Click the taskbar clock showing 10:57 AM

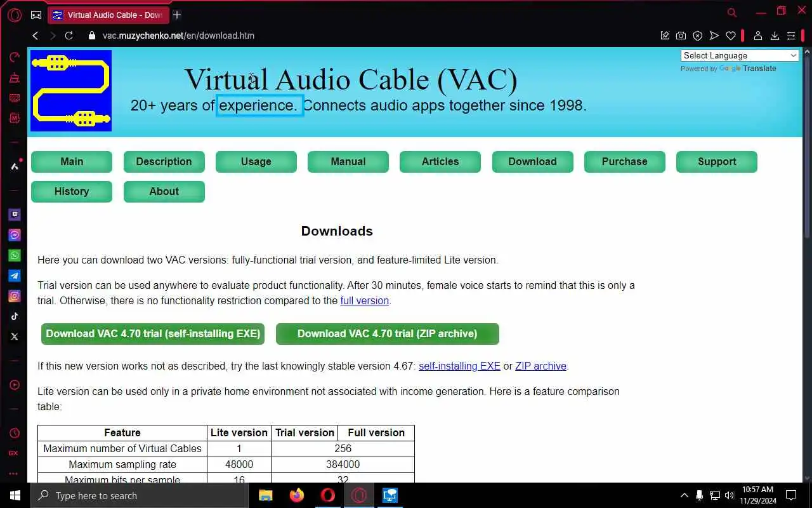pos(758,495)
